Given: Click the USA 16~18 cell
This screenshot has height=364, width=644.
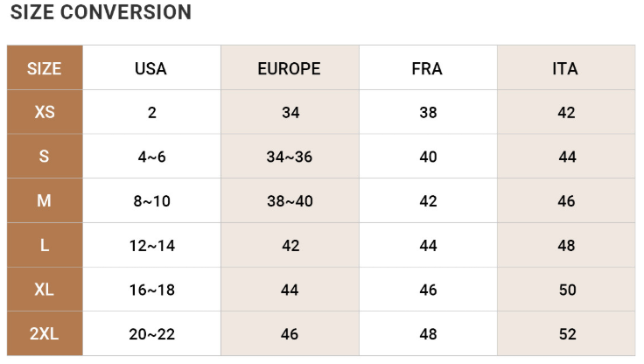Looking at the screenshot, I should [x=151, y=290].
